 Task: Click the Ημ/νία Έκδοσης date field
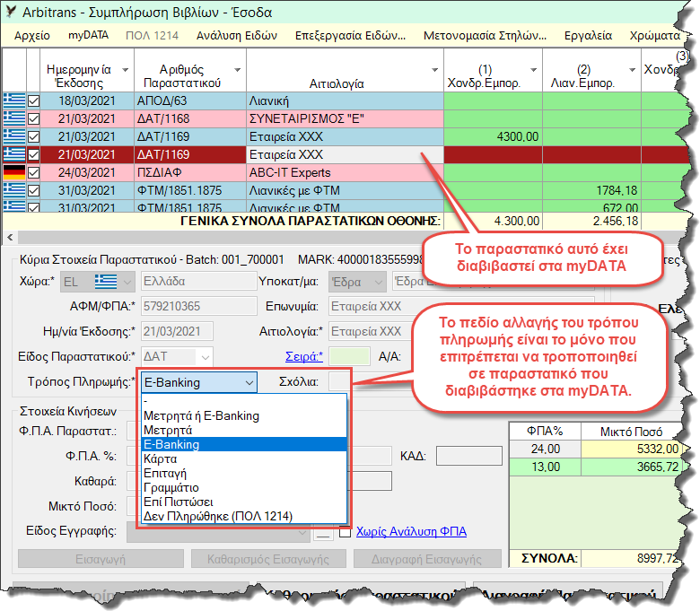click(x=177, y=331)
